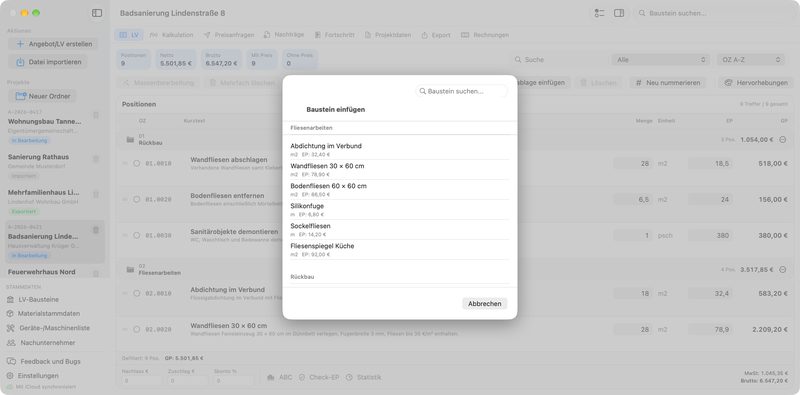This screenshot has height=395, width=800.
Task: Click the folder icon of group 01 Rückbau
Action: 130,139
